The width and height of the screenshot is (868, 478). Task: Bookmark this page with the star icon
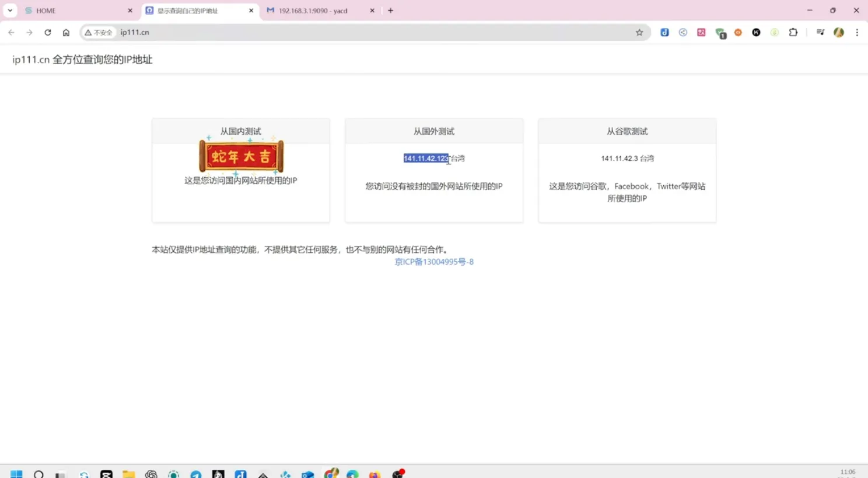[639, 33]
